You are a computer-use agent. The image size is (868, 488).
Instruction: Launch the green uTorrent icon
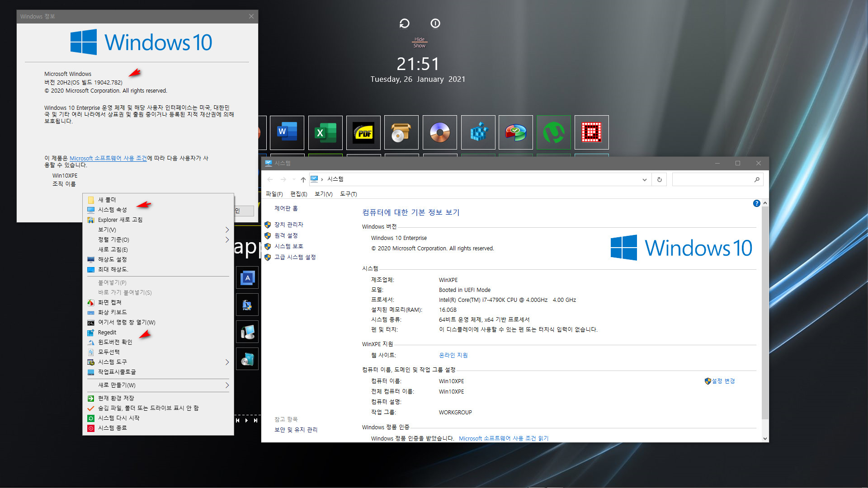[x=554, y=132]
